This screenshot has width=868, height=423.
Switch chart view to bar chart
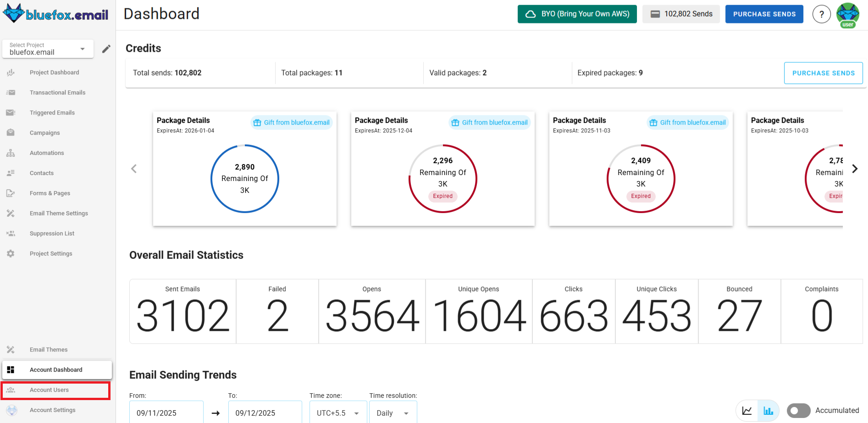pyautogui.click(x=768, y=411)
